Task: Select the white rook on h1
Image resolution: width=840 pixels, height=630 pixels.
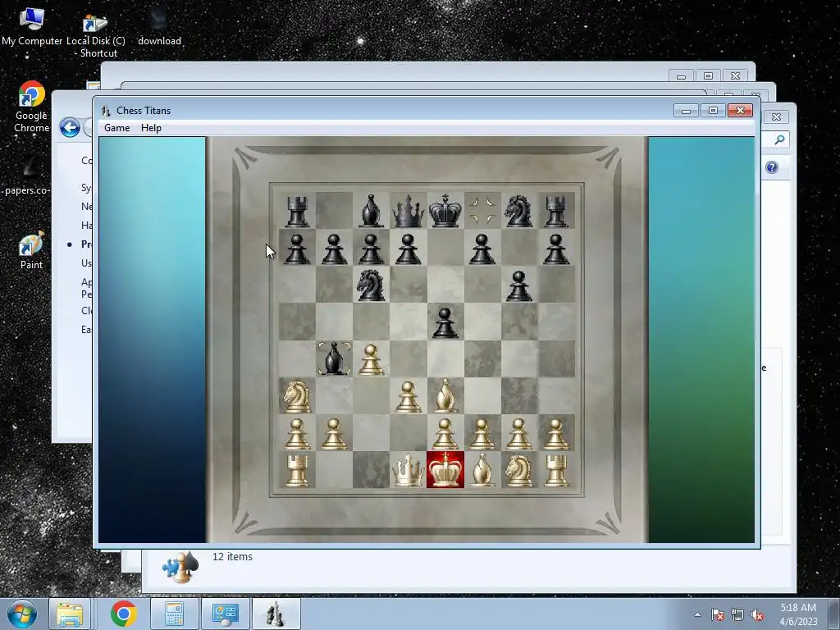Action: (x=556, y=470)
